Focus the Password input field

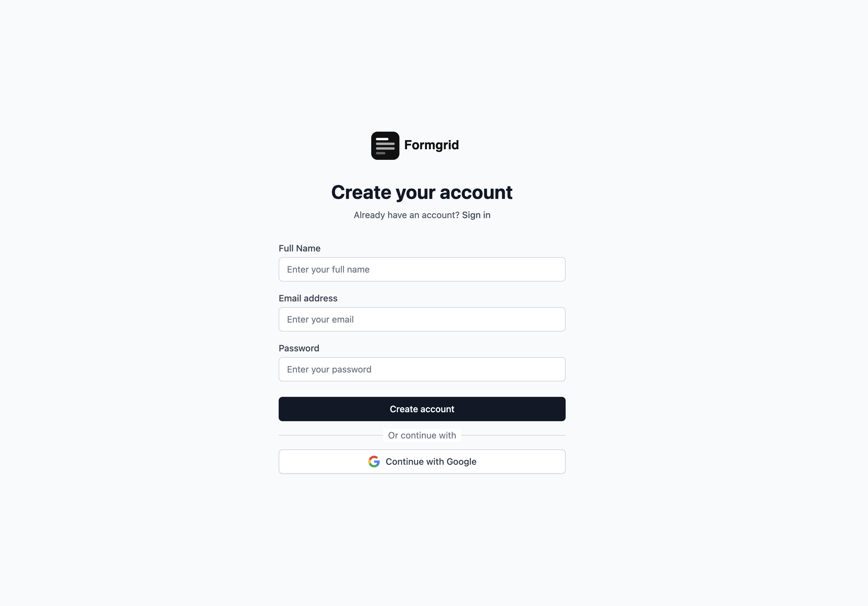(422, 369)
